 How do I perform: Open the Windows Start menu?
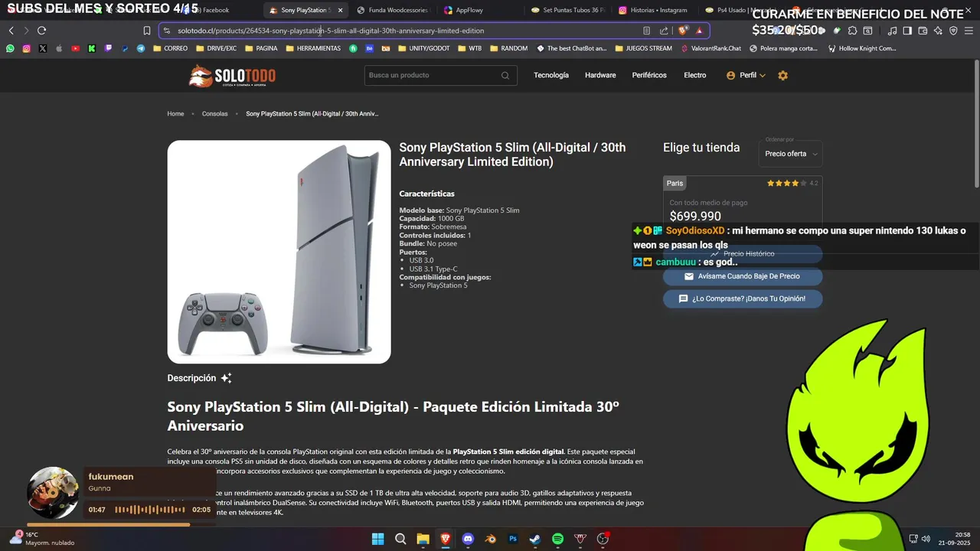(x=378, y=539)
